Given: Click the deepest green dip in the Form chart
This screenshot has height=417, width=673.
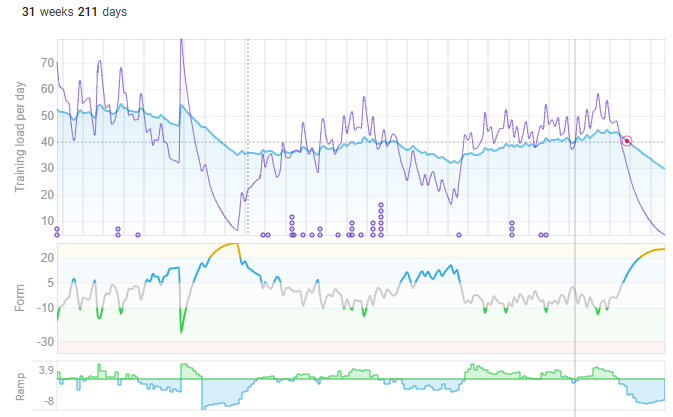Looking at the screenshot, I should 181,330.
